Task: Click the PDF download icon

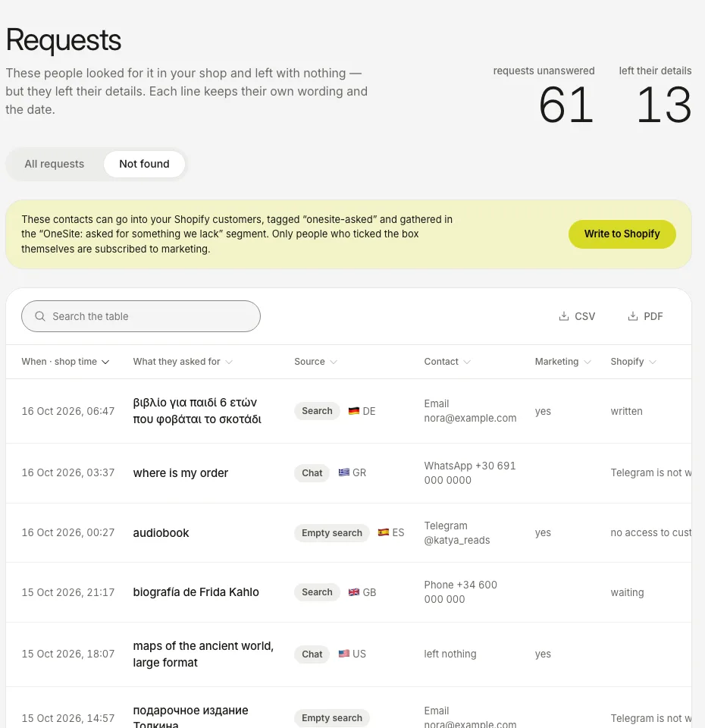Action: point(632,316)
